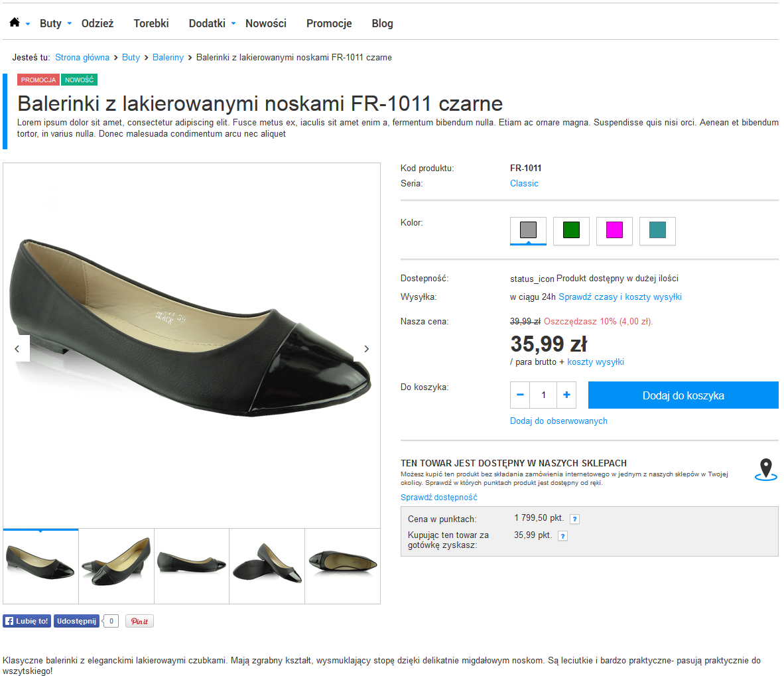This screenshot has width=784, height=676.
Task: Expand the Buty menu dropdown arrow
Action: click(x=70, y=24)
